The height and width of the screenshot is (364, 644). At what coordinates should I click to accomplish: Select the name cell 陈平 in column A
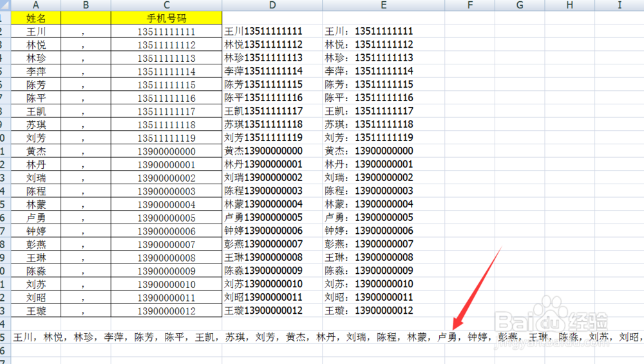tap(35, 98)
